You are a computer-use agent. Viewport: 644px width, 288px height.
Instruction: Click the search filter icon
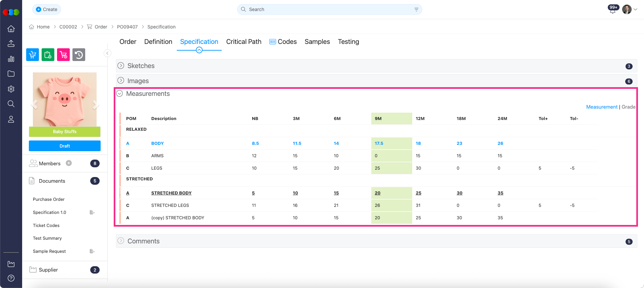416,9
